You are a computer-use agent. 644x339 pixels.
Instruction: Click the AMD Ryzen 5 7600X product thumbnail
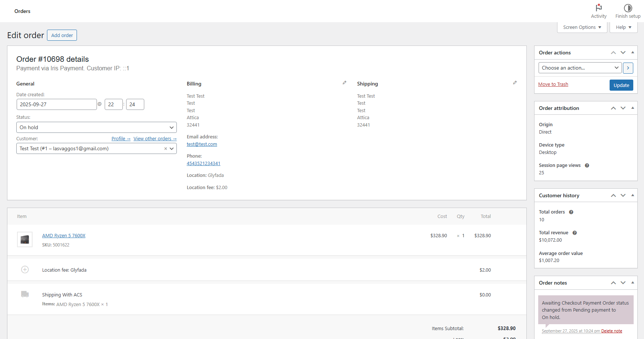(x=25, y=239)
